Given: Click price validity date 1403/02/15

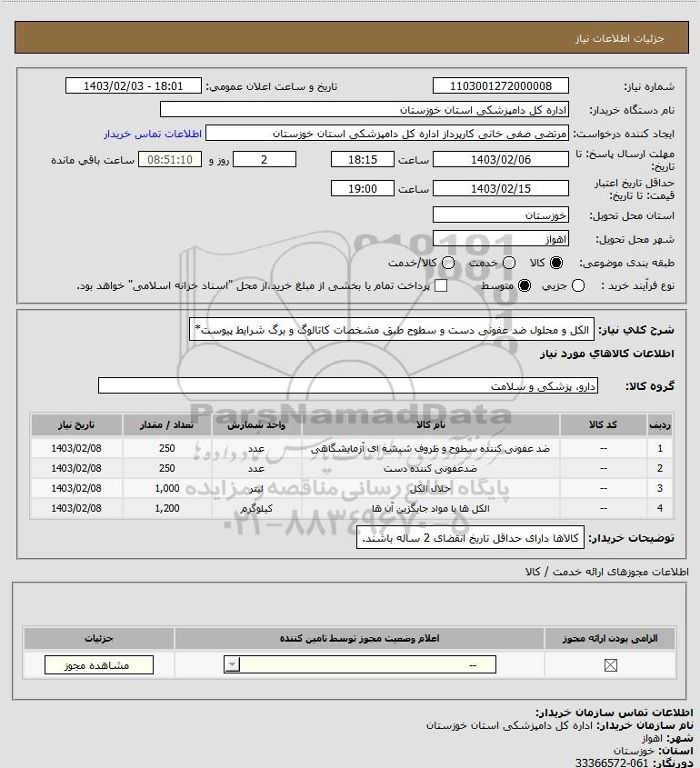Looking at the screenshot, I should coord(501,188).
